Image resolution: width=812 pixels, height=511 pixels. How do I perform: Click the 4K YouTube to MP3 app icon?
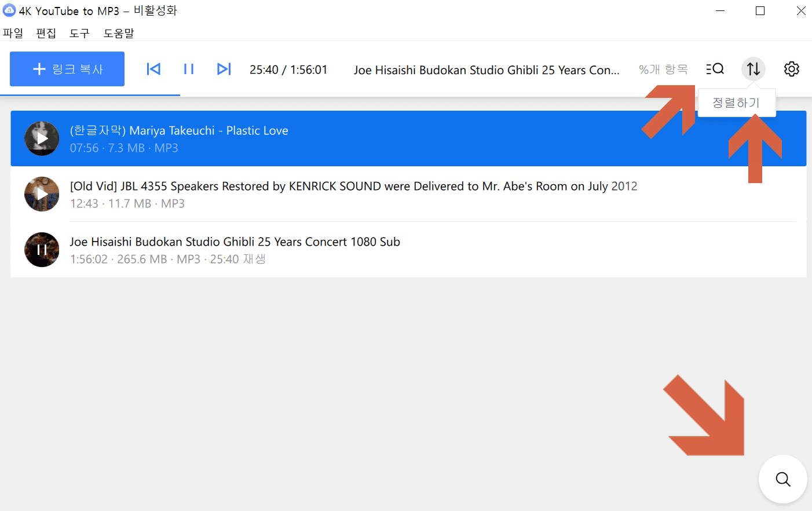point(9,10)
